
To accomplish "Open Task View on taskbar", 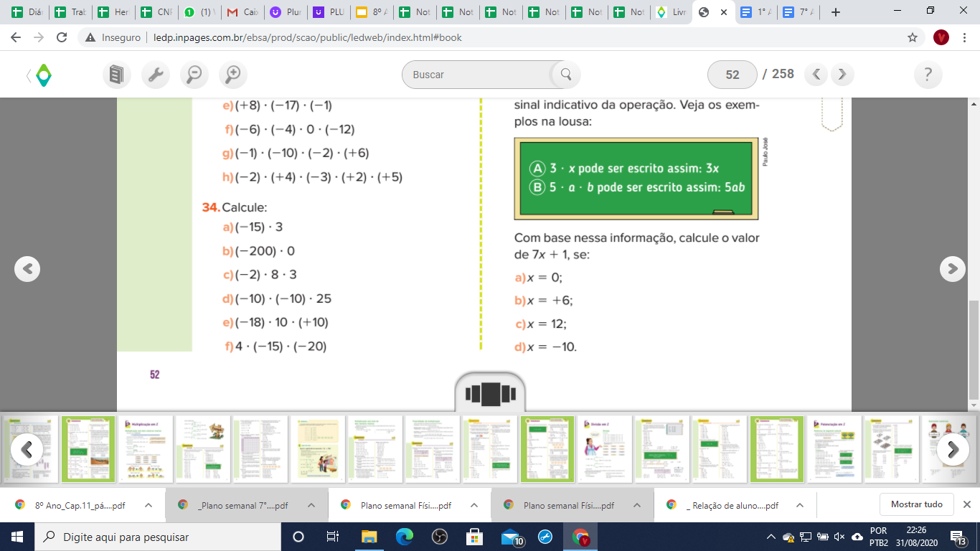I will click(x=333, y=537).
